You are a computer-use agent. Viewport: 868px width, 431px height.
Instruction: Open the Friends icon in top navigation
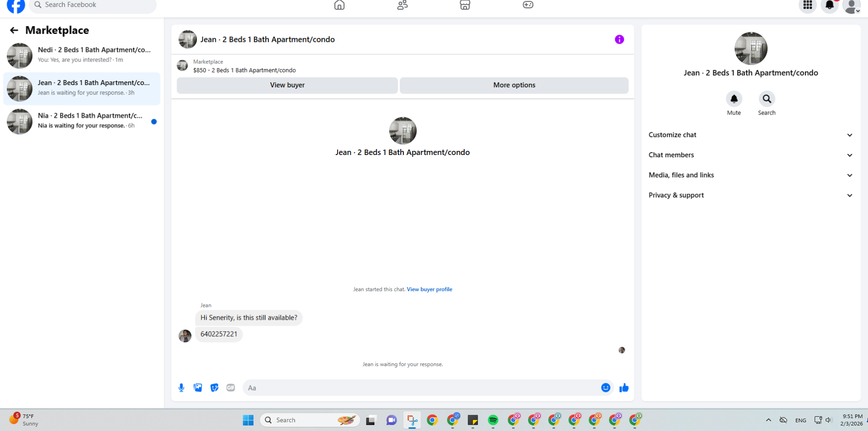402,5
